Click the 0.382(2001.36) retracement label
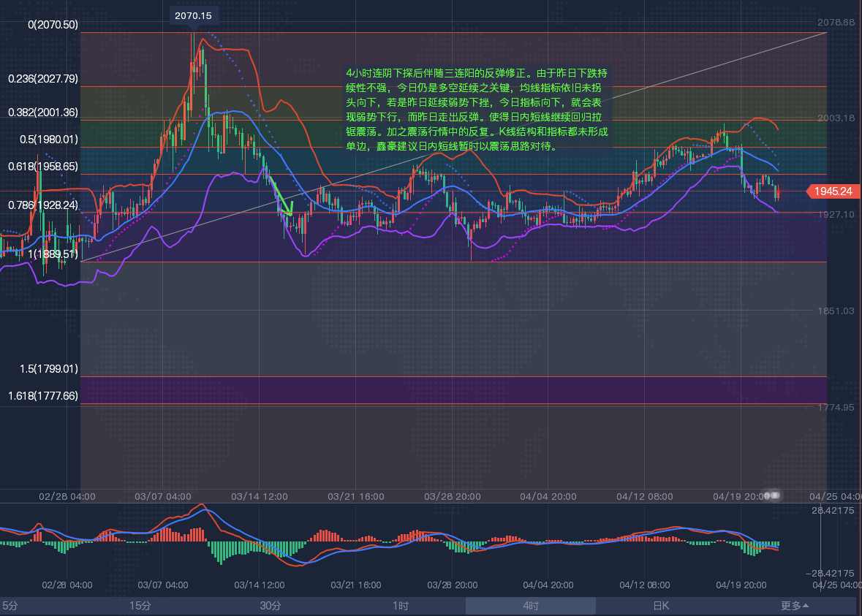Image resolution: width=862 pixels, height=616 pixels. pyautogui.click(x=42, y=113)
